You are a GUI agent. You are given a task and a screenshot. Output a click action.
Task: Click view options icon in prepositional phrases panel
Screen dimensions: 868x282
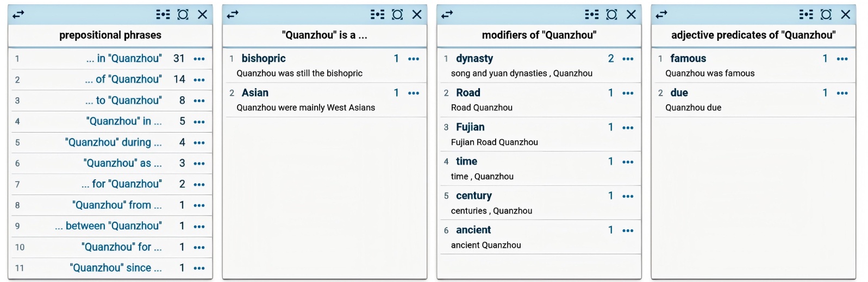click(x=163, y=15)
